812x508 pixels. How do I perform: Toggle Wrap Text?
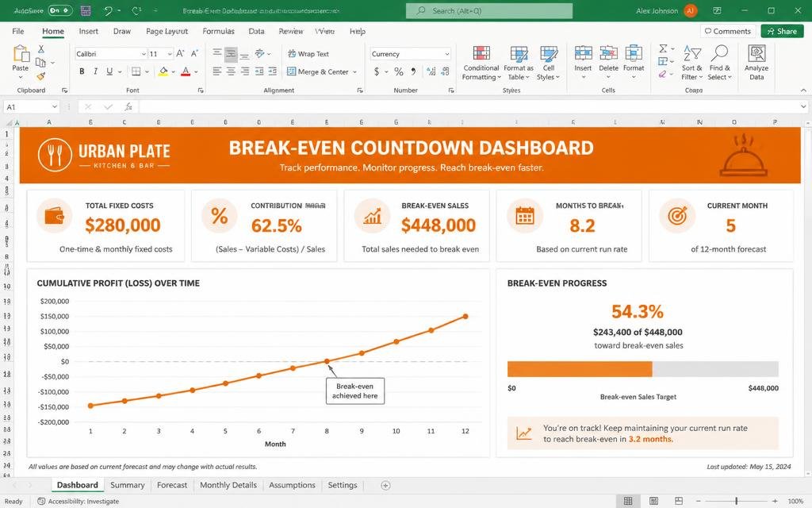308,53
